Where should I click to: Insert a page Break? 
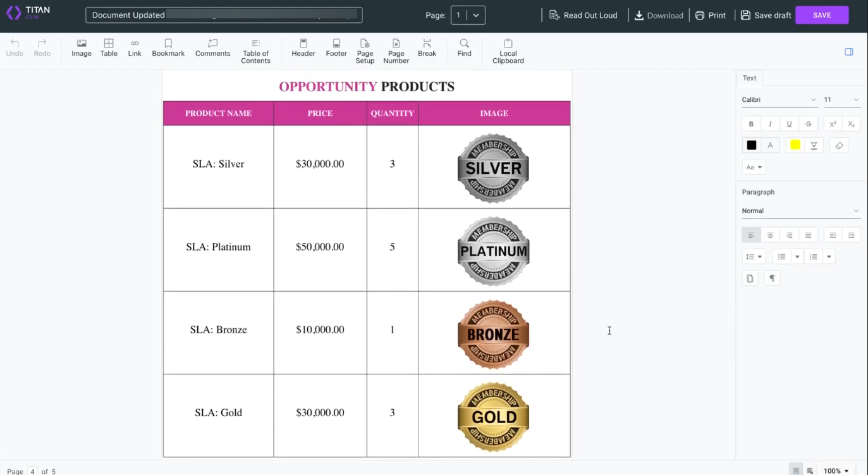point(427,48)
